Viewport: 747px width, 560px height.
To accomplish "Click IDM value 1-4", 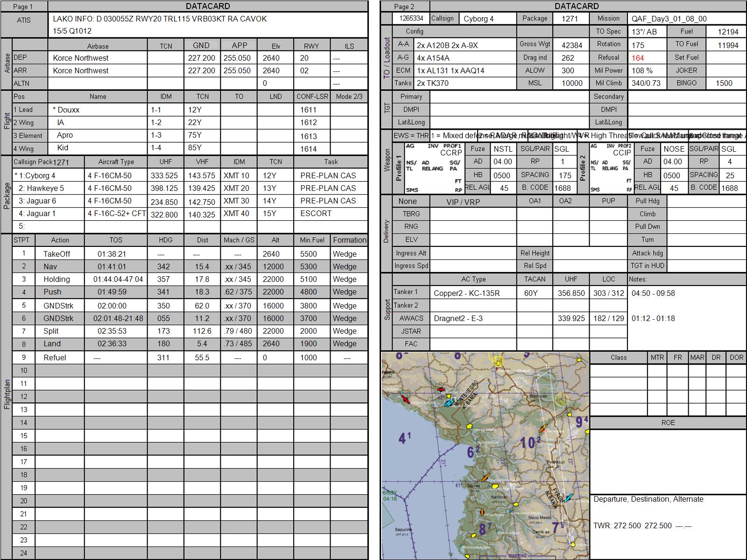I will tap(155, 148).
